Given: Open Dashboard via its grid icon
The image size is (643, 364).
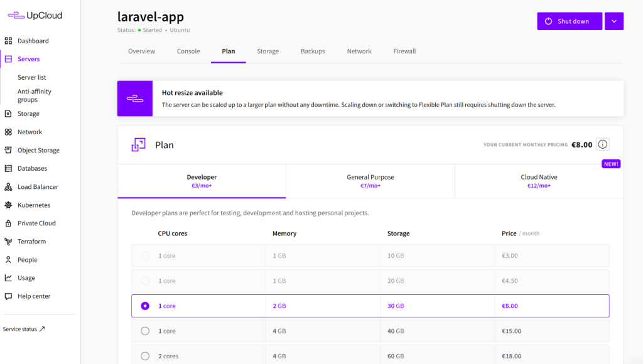Looking at the screenshot, I should click(8, 41).
